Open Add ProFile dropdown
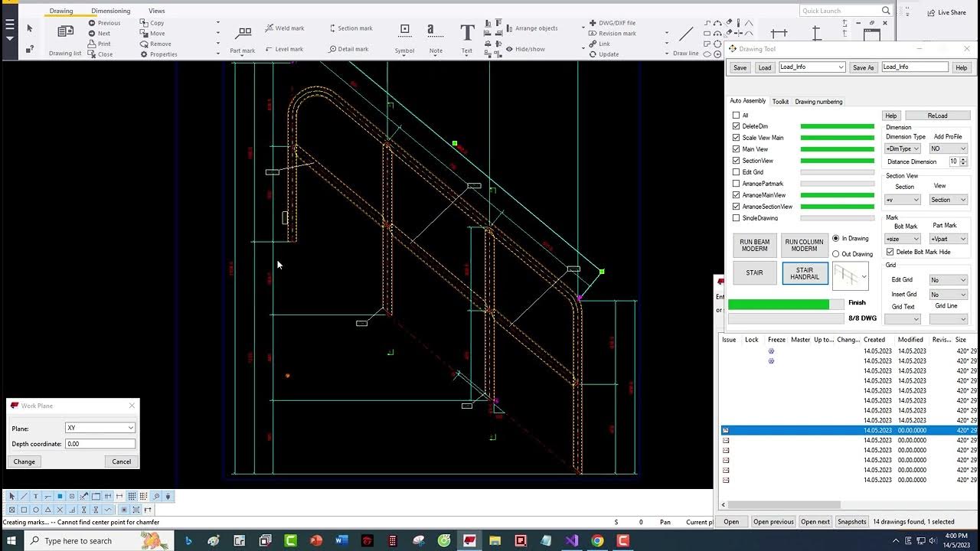The height and width of the screenshot is (551, 980). pos(949,148)
